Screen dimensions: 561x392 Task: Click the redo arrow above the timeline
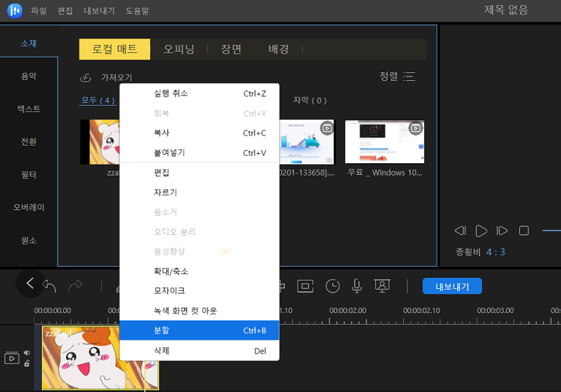pos(75,286)
